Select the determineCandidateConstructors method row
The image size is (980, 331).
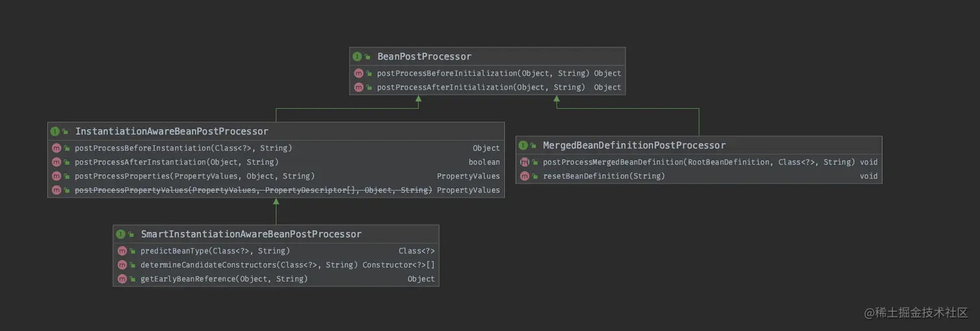[249, 265]
